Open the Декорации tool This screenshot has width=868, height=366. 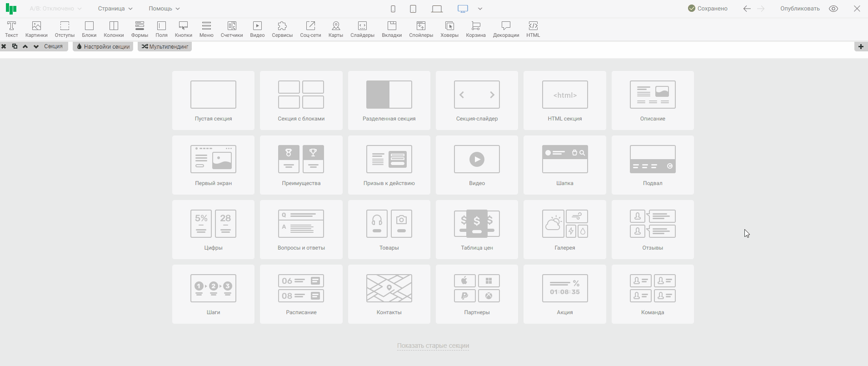click(x=506, y=29)
